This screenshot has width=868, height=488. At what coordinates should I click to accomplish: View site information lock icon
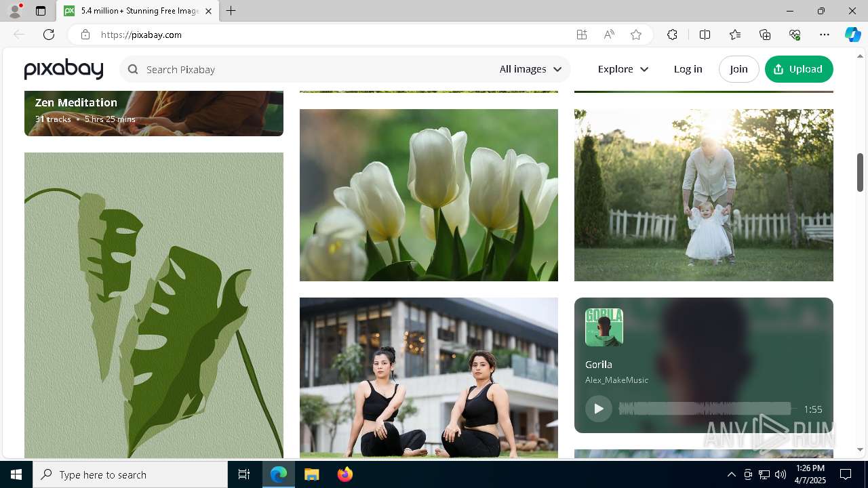pos(85,35)
